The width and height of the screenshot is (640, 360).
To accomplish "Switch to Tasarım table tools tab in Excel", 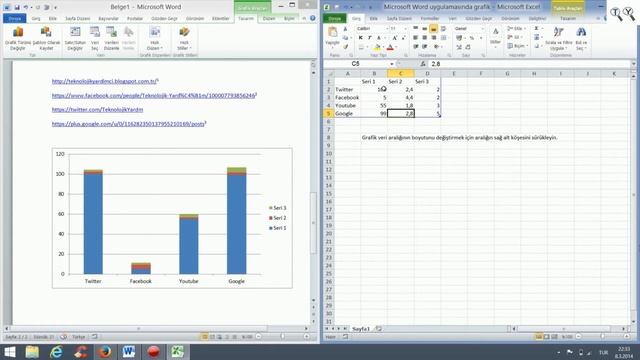I will pyautogui.click(x=568, y=19).
